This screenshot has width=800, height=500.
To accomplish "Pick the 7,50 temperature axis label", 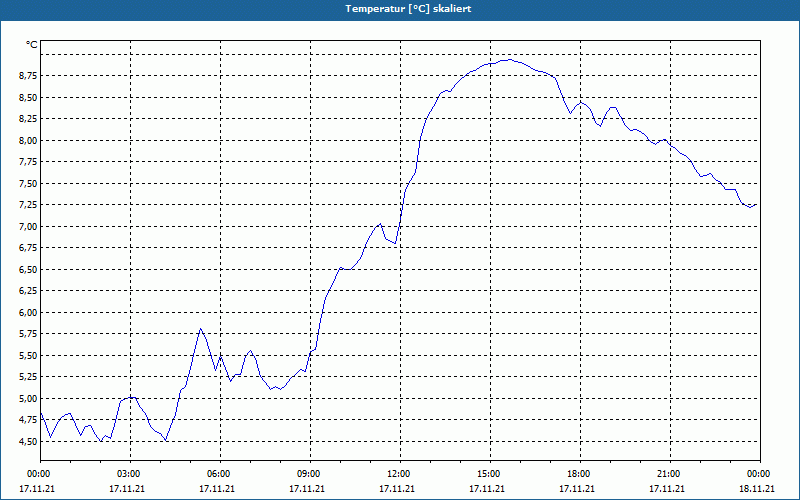I will 29,184.
